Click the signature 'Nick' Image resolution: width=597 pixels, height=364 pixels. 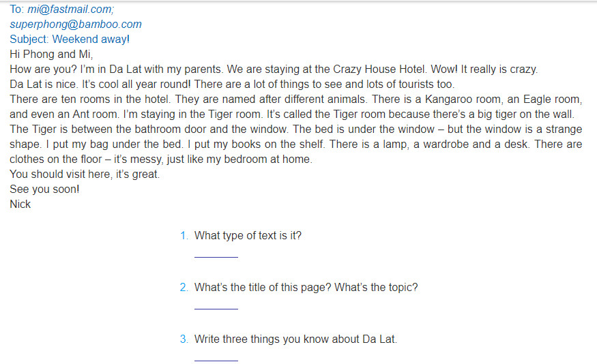click(20, 204)
